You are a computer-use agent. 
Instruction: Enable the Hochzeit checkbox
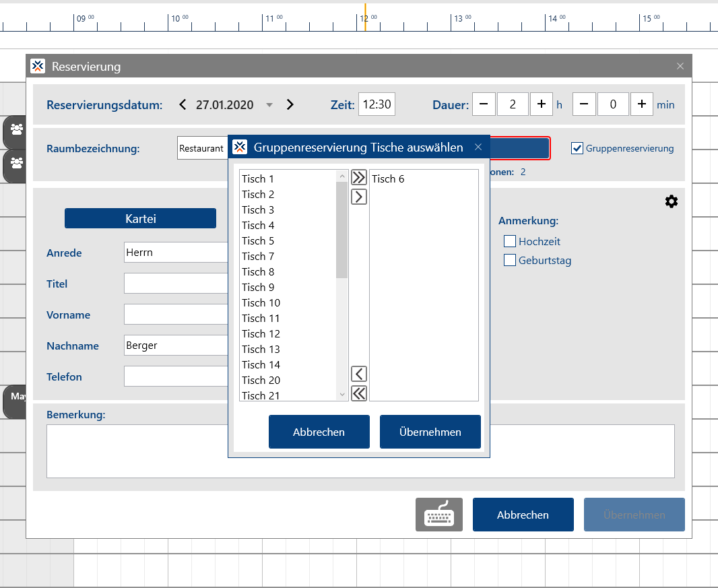click(x=510, y=241)
